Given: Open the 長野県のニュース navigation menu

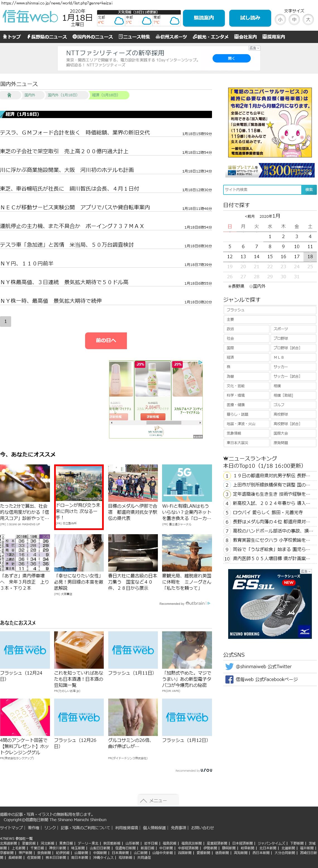Looking at the screenshot, I should [x=47, y=37].
